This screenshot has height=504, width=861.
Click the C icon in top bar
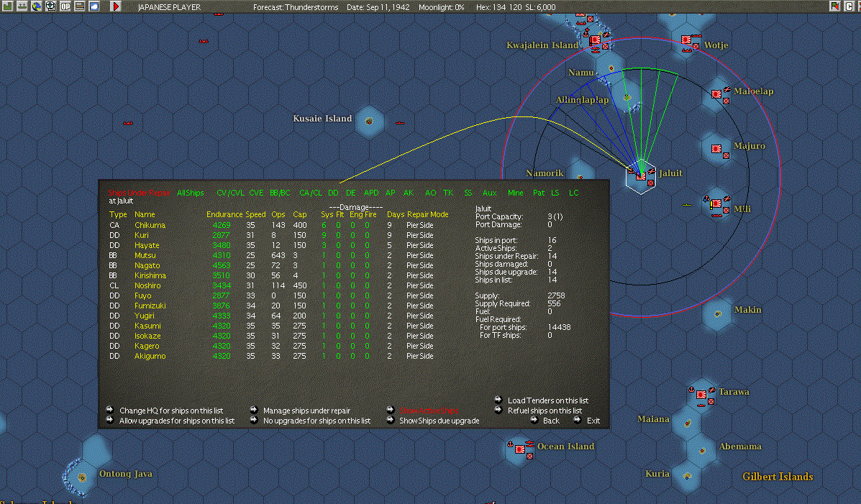coord(849,6)
